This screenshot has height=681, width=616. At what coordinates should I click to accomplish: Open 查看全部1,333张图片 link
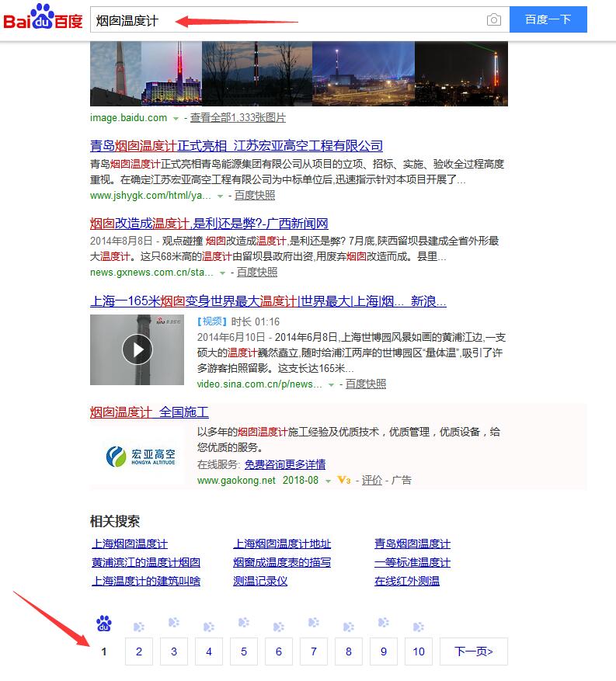tap(238, 118)
